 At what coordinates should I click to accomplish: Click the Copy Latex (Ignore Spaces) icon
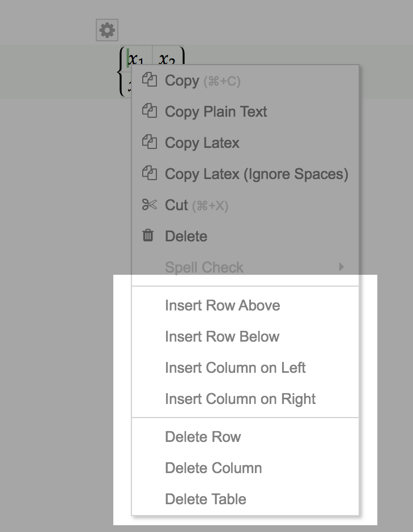[x=150, y=173]
